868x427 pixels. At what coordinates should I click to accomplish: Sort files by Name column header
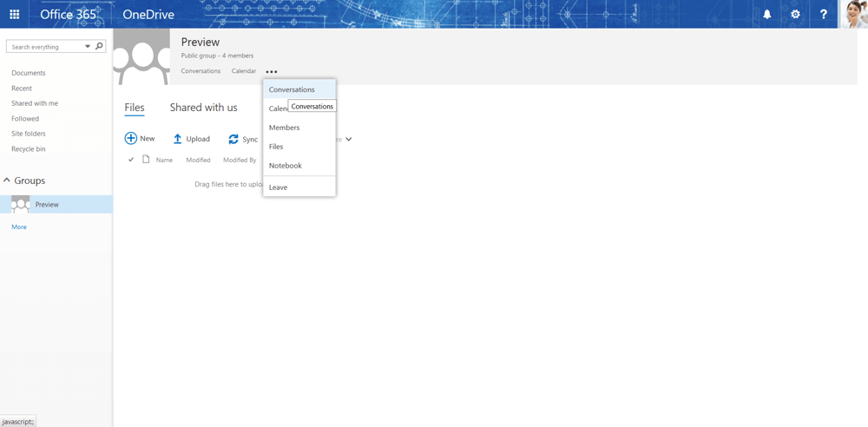pyautogui.click(x=164, y=160)
